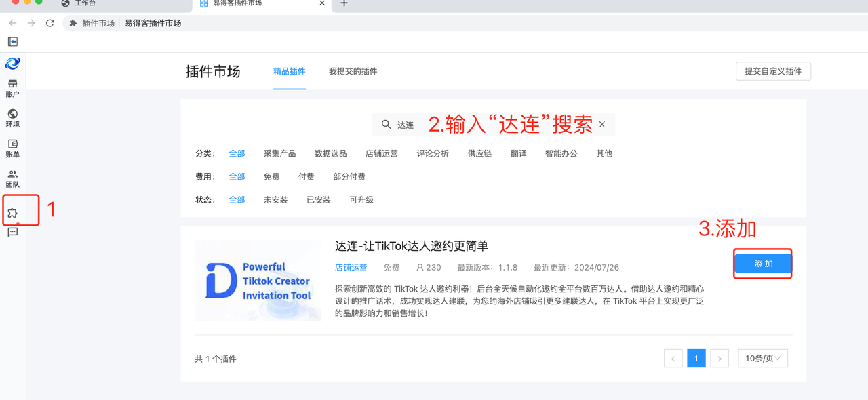868x400 pixels.
Task: Click the 店铺运营 tag on the plugin card
Action: pyautogui.click(x=351, y=268)
